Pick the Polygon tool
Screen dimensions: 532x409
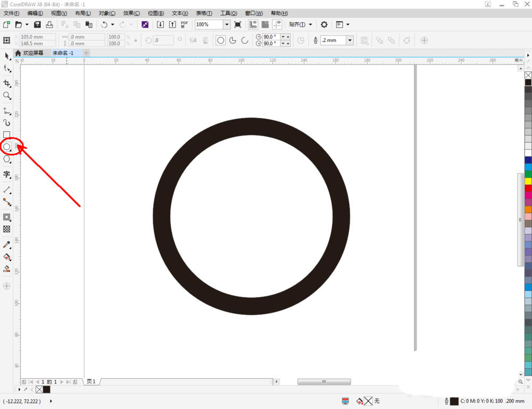(7, 159)
